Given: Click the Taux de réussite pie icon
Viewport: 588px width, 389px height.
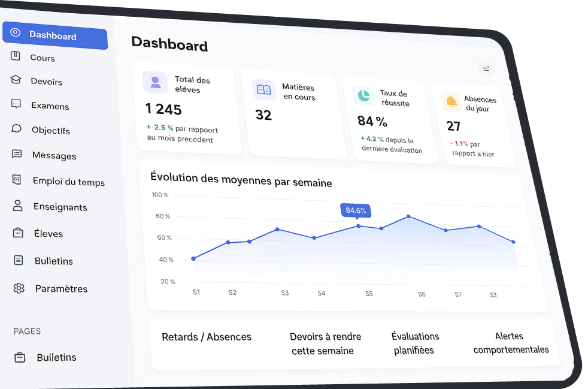Looking at the screenshot, I should [362, 95].
